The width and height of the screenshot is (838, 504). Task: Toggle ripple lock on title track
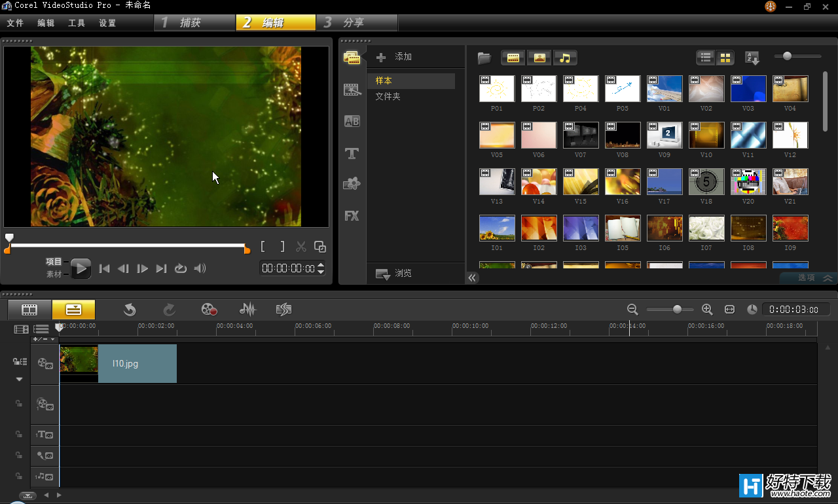click(x=19, y=434)
